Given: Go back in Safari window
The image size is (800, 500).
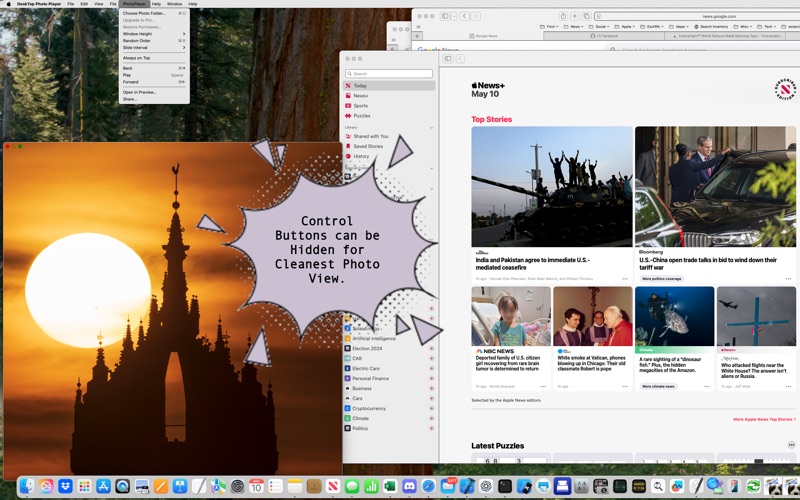Looking at the screenshot, I should (464, 16).
